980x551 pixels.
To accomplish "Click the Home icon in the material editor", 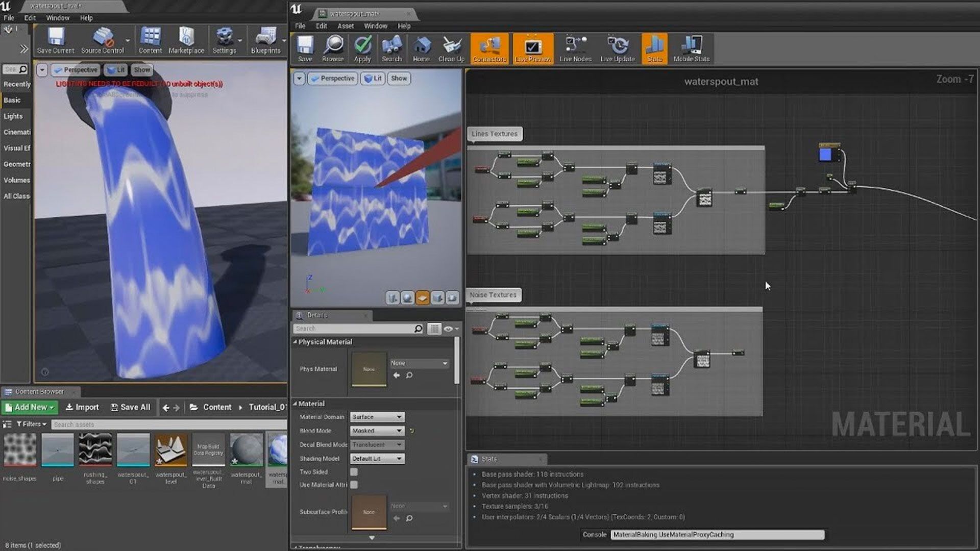I will tap(421, 48).
